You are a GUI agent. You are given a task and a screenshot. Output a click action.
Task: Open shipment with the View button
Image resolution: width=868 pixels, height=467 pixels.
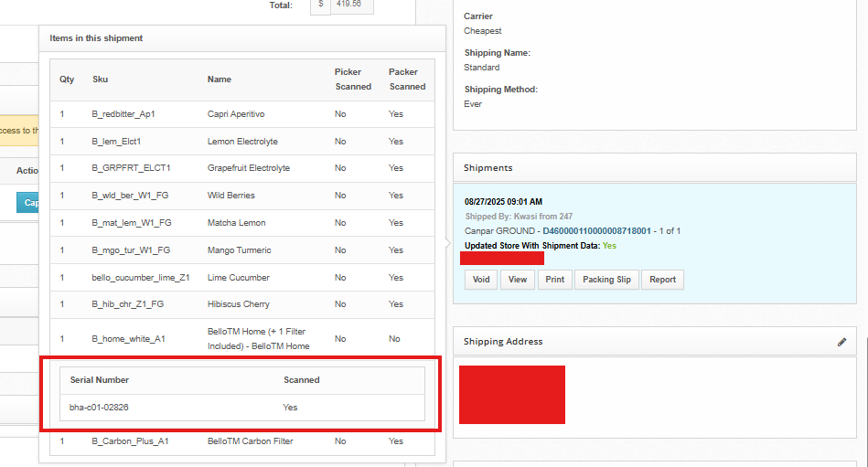tap(518, 280)
